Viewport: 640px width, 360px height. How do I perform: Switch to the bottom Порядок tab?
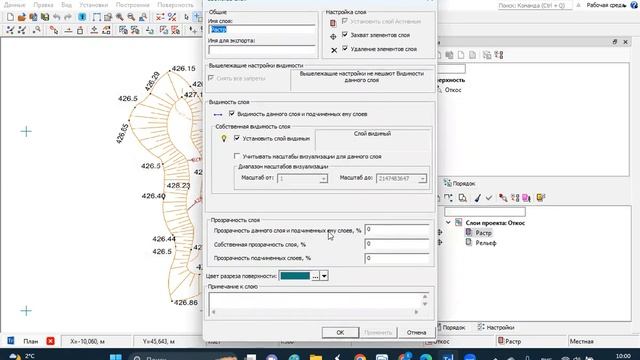[x=451, y=327]
